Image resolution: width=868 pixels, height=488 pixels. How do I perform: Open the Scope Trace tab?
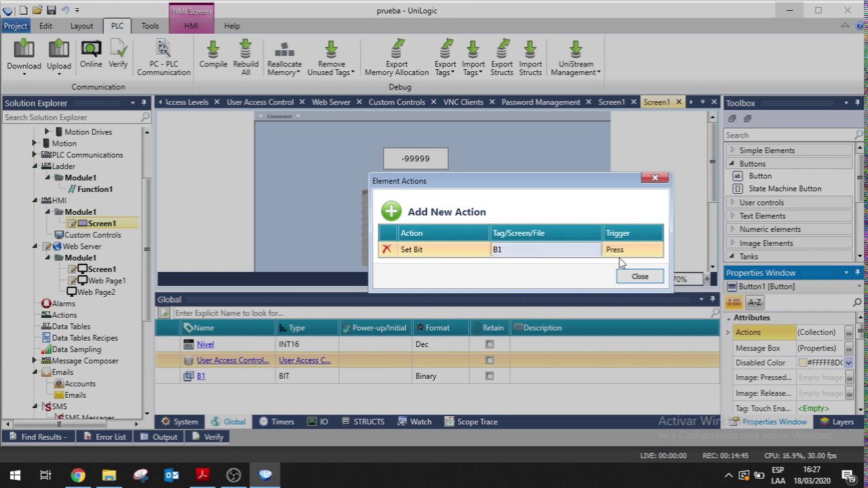coord(471,422)
